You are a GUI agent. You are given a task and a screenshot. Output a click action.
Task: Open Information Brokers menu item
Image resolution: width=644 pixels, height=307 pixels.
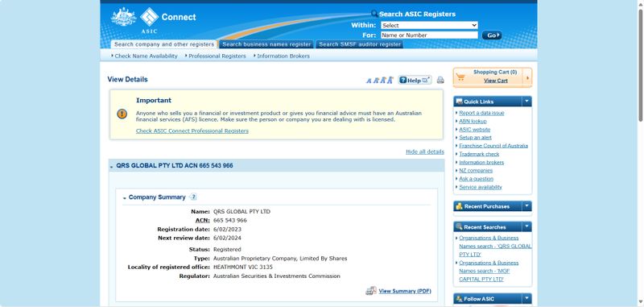click(x=283, y=56)
